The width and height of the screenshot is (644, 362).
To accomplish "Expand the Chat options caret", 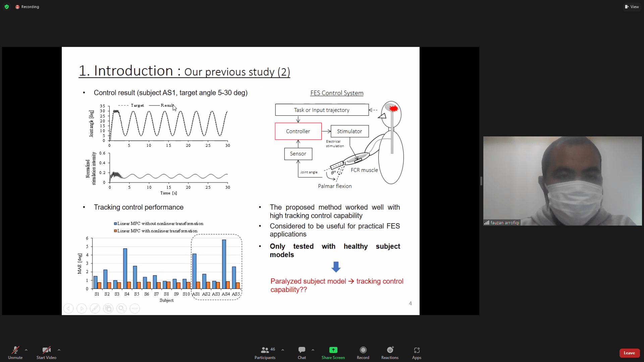I will [313, 350].
